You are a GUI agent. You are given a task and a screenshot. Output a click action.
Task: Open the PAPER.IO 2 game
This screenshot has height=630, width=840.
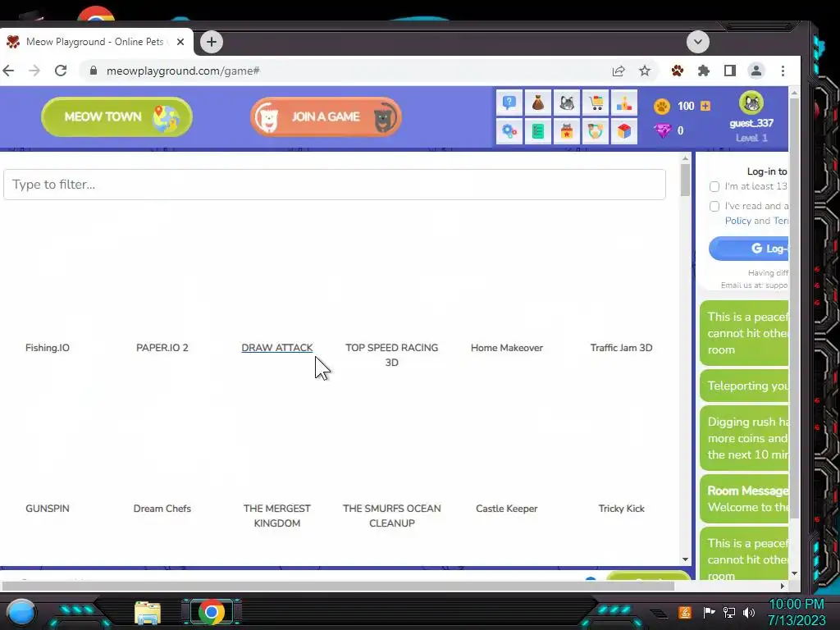click(x=162, y=348)
